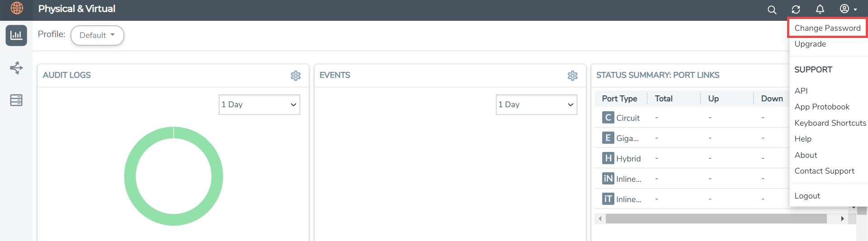Select Upgrade from the user menu
The width and height of the screenshot is (868, 241).
coord(810,44)
